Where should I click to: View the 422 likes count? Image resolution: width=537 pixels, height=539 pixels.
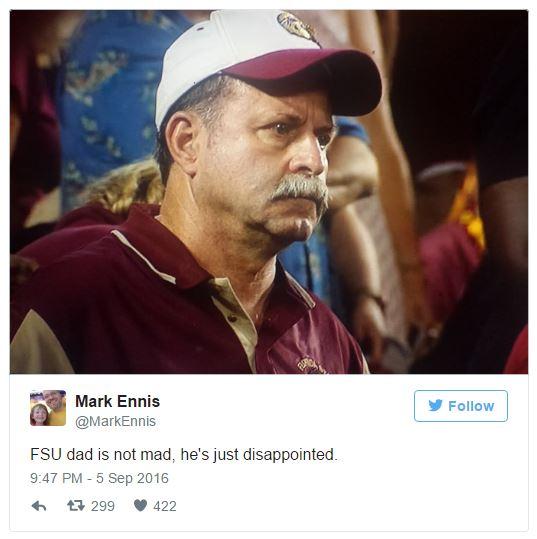tap(165, 506)
